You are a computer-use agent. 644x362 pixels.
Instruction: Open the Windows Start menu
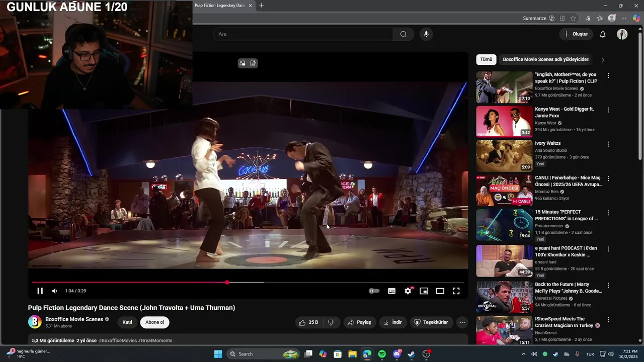[x=218, y=354]
